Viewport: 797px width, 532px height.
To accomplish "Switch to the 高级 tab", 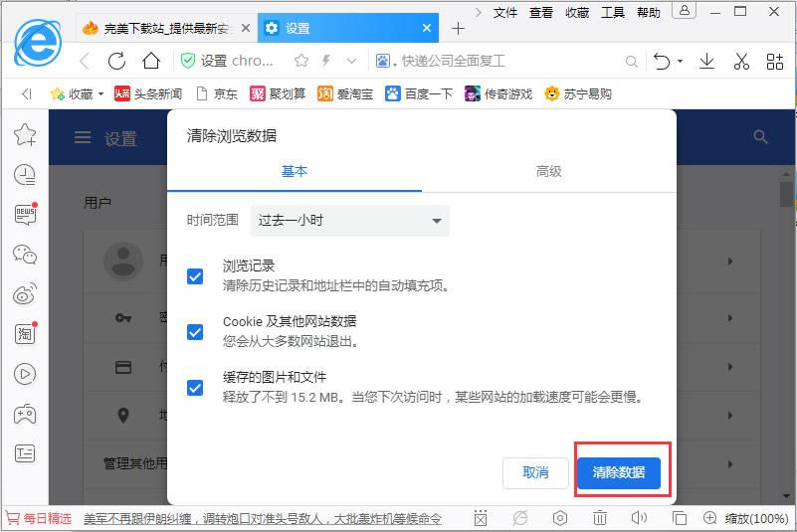I will (548, 171).
